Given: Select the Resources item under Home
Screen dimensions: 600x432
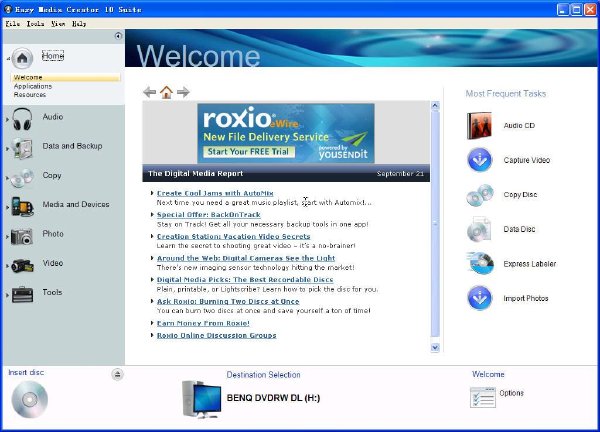Looking at the screenshot, I should [30, 95].
